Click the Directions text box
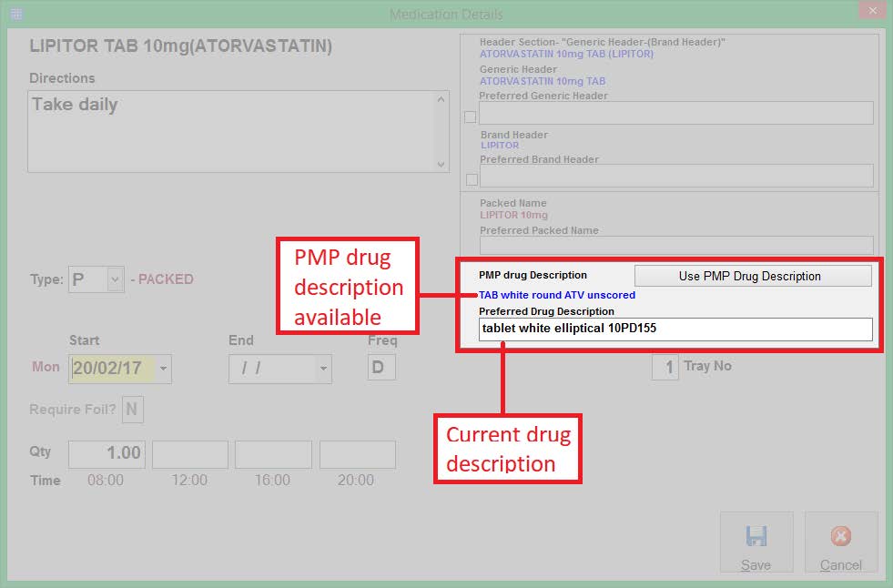893x588 pixels. pyautogui.click(x=238, y=131)
